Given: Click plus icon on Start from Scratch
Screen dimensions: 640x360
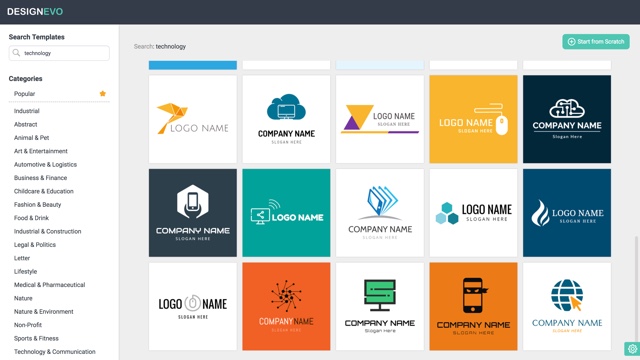Looking at the screenshot, I should [571, 42].
